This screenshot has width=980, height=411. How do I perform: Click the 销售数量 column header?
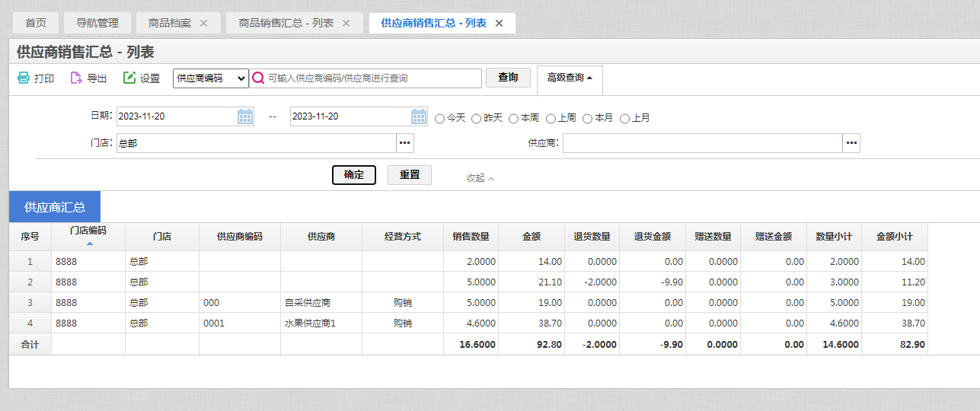471,237
